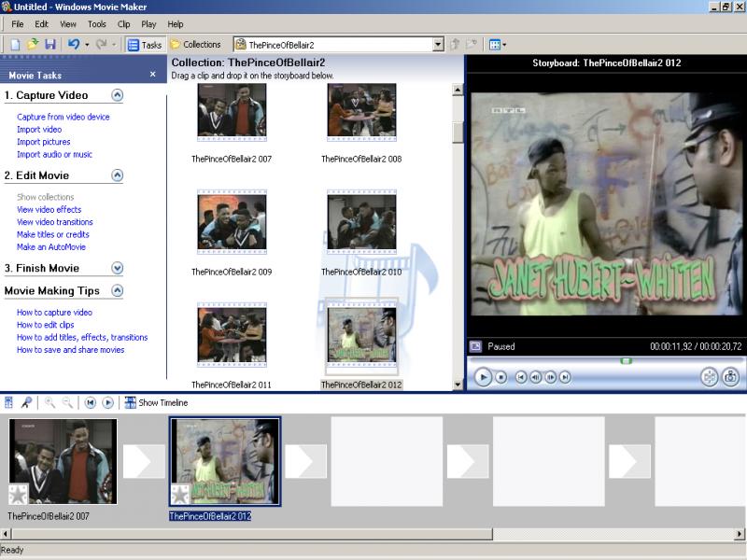Open the Play menu
The image size is (747, 560).
tap(148, 24)
